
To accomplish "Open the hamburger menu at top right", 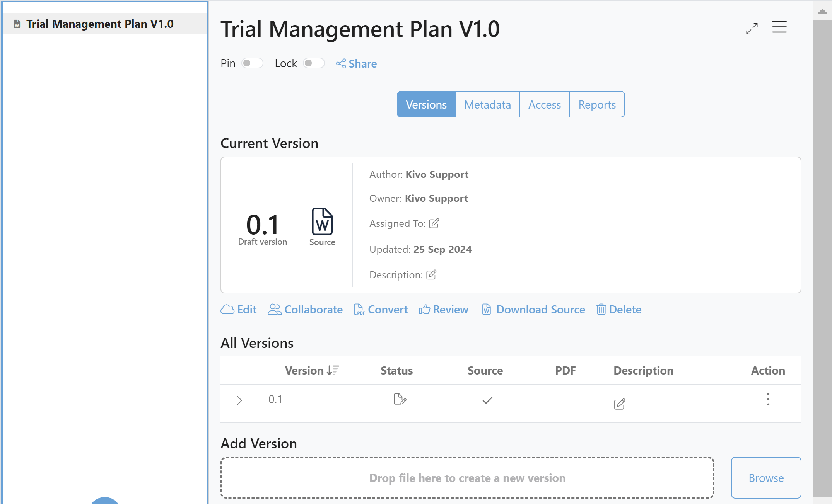I will pyautogui.click(x=779, y=27).
